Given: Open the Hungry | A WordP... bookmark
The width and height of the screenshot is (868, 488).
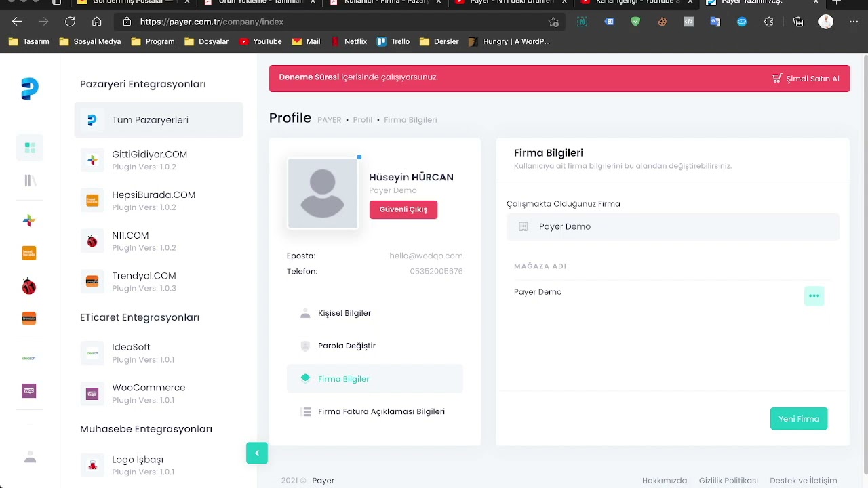Looking at the screenshot, I should 509,41.
